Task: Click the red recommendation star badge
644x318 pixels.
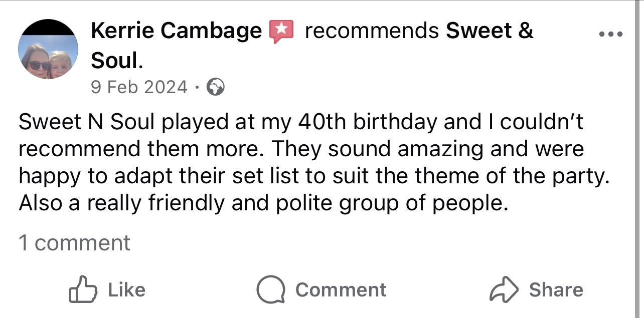Action: pyautogui.click(x=281, y=32)
